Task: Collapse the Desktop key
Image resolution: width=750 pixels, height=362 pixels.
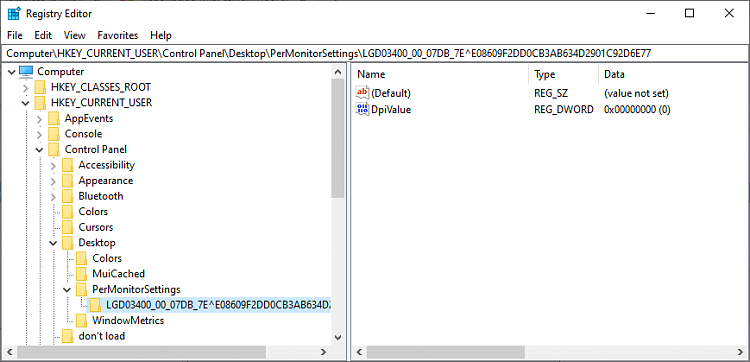Action: pyautogui.click(x=54, y=243)
